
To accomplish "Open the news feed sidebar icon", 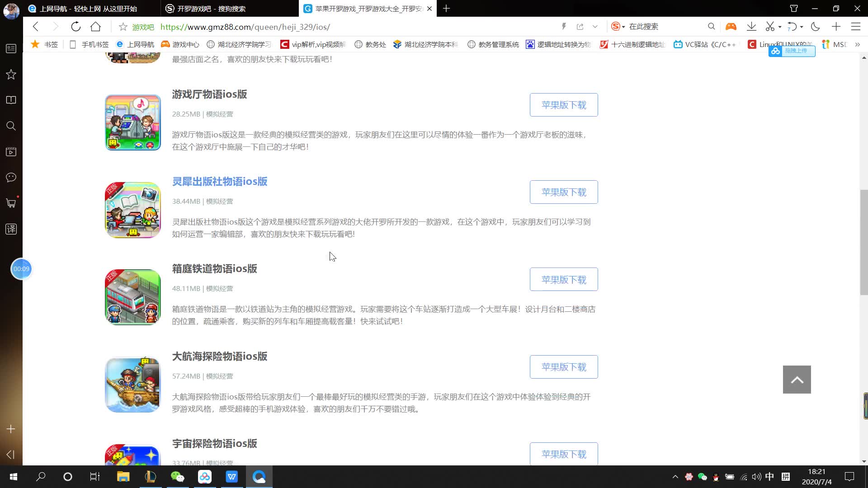I will pyautogui.click(x=11, y=48).
